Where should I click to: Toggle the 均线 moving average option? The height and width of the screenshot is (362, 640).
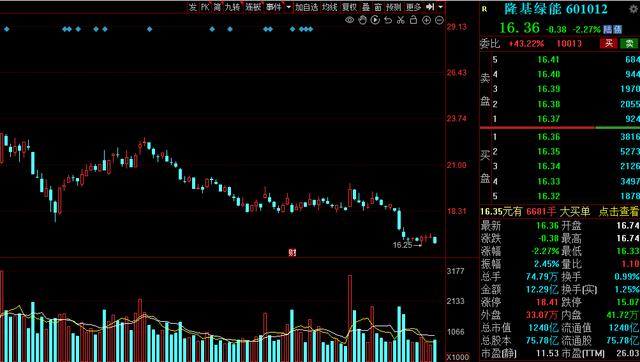click(329, 7)
